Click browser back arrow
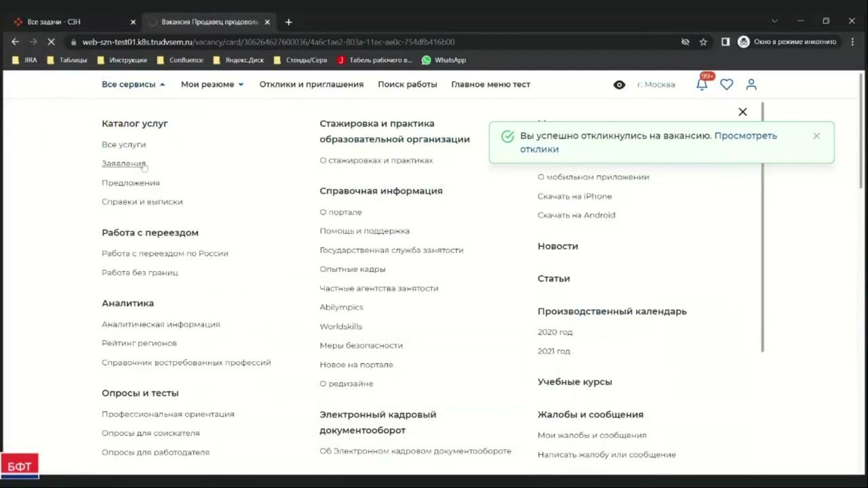 [15, 41]
